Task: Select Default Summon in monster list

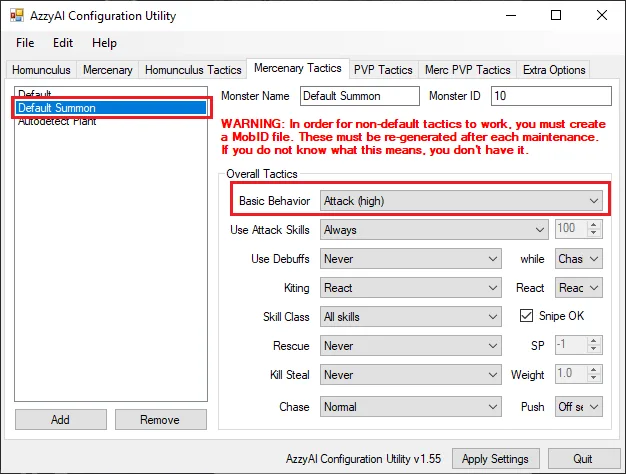Action: (x=111, y=108)
